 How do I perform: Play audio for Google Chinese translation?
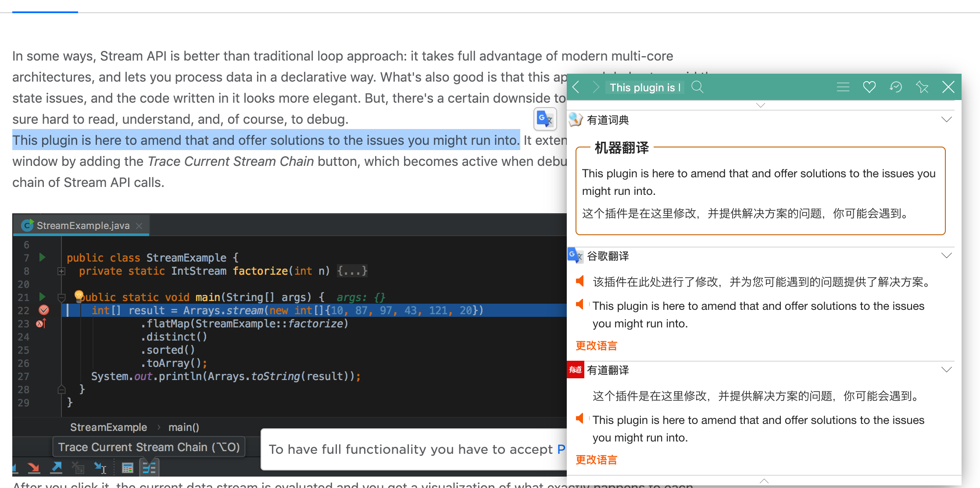(580, 281)
